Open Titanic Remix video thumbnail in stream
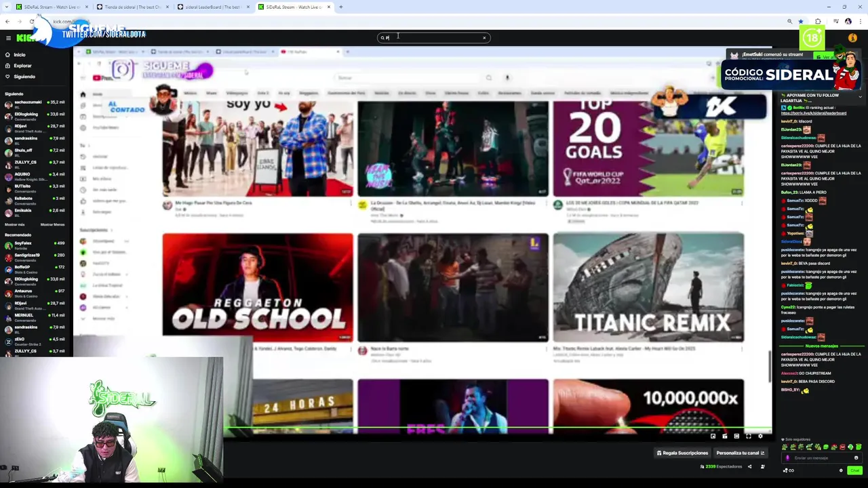The image size is (868, 488). pyautogui.click(x=648, y=287)
